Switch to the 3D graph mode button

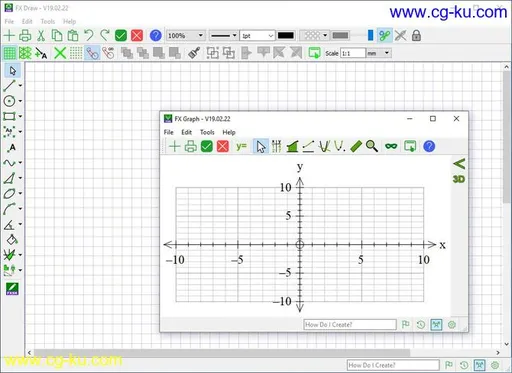[x=459, y=179]
